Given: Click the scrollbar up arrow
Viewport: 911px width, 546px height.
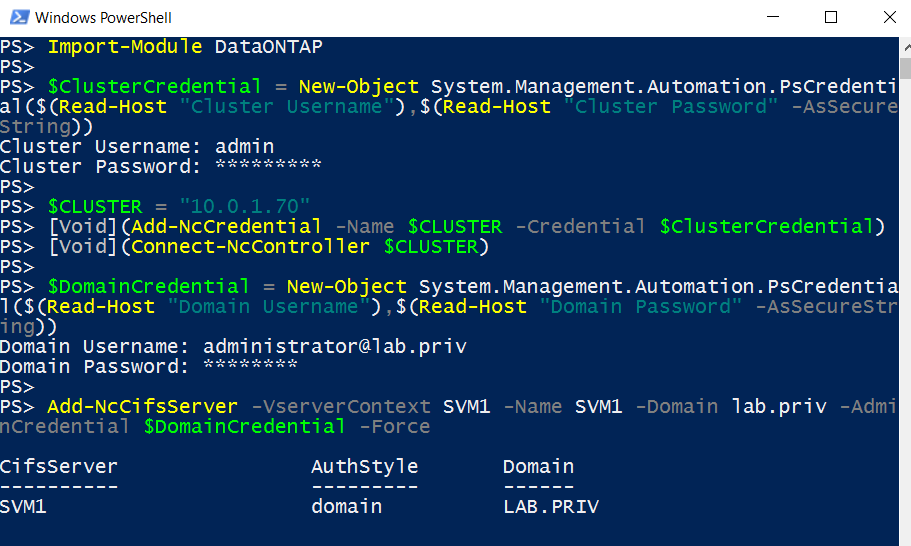Looking at the screenshot, I should [906, 47].
